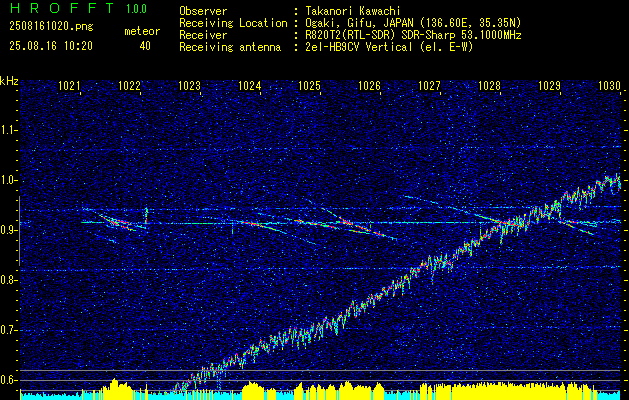629x400 pixels.
Task: Click the 1.0 kHz frequency label
Action: (x=9, y=180)
